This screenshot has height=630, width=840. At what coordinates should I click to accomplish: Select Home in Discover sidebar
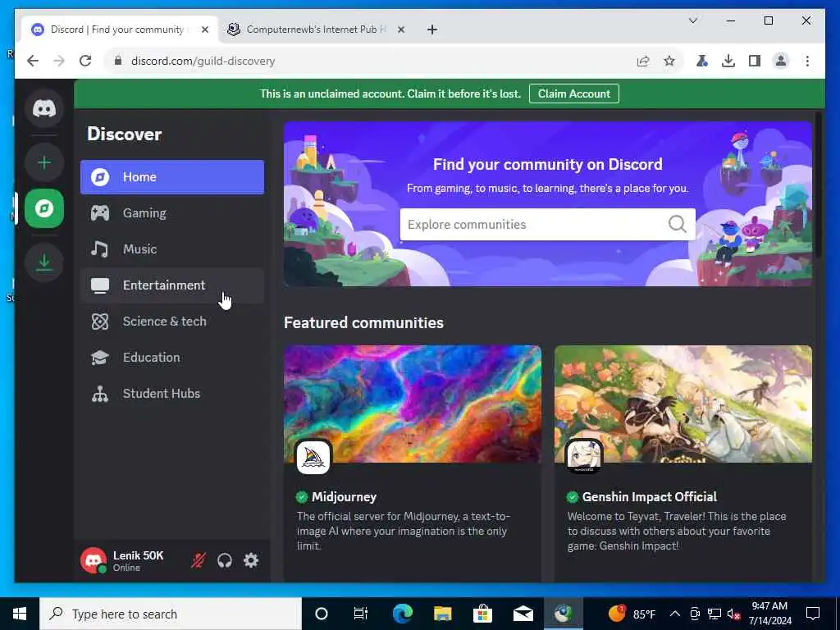tap(172, 177)
